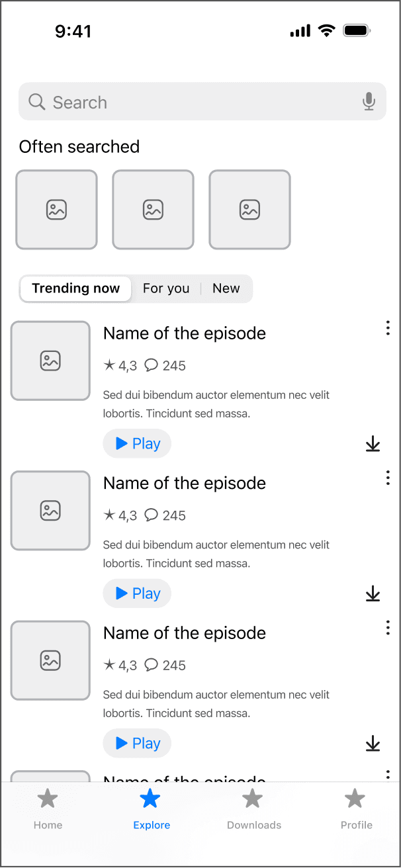This screenshot has width=401, height=868.
Task: Download the first episode with arrow icon
Action: coord(373,443)
